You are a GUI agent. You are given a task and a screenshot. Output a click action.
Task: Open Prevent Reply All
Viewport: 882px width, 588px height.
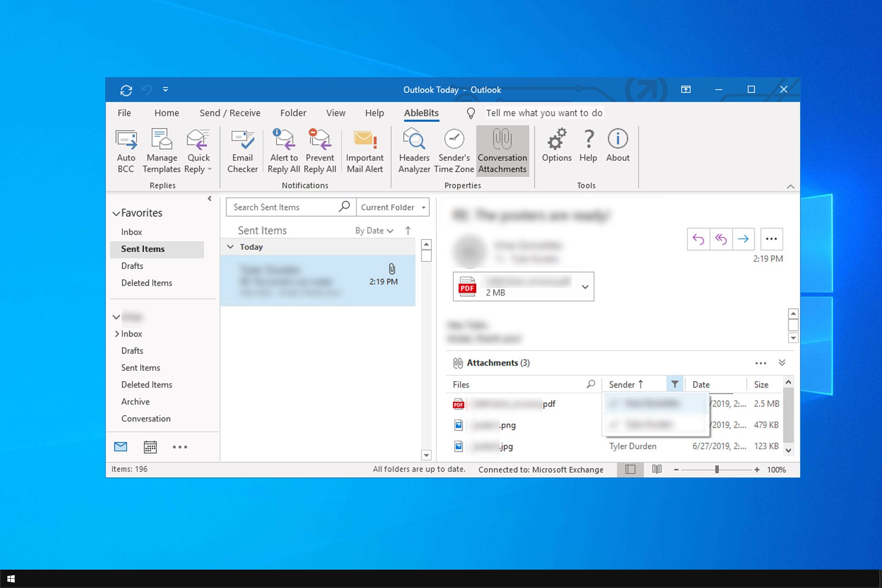click(320, 152)
